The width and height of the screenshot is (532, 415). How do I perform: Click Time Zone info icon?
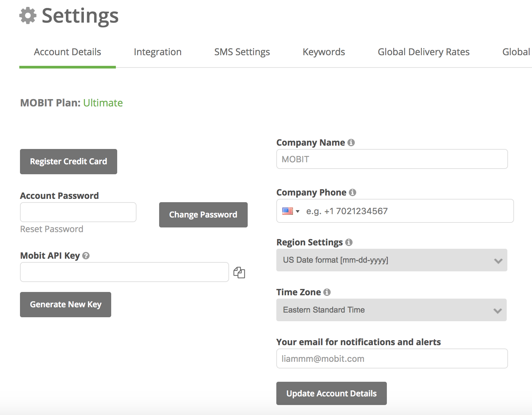point(327,292)
